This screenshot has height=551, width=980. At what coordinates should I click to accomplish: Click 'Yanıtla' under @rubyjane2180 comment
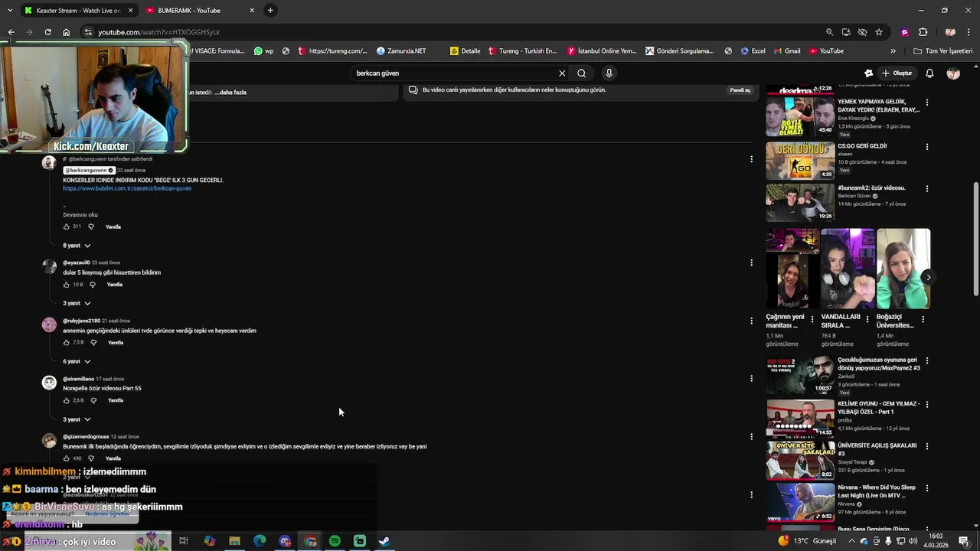[116, 342]
